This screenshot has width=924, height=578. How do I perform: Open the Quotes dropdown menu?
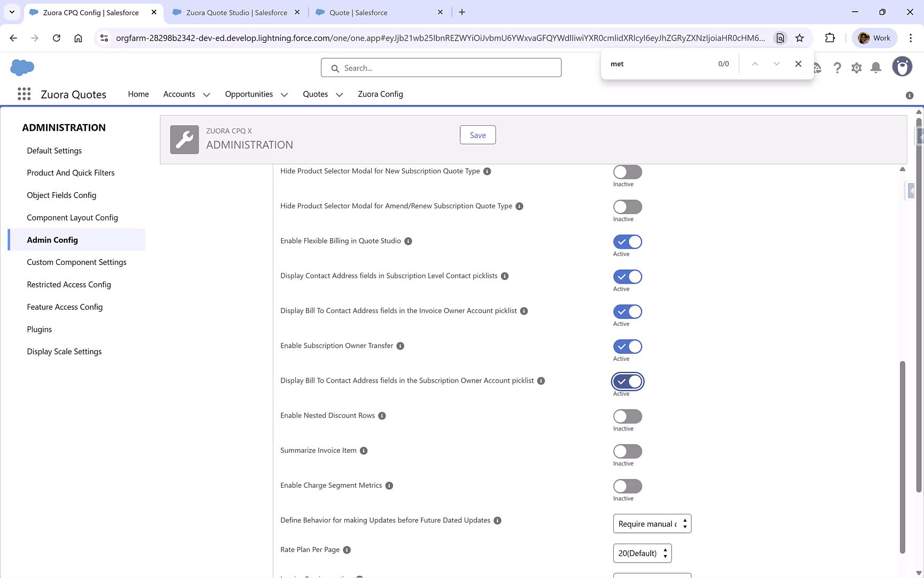339,94
